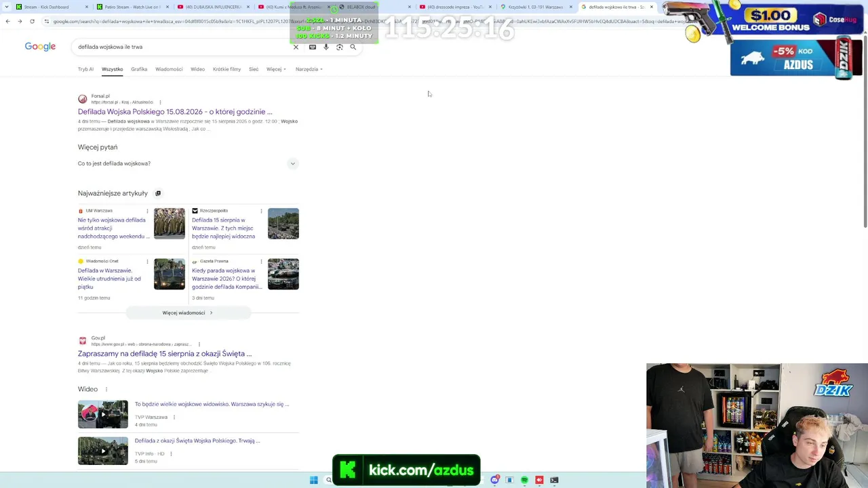The height and width of the screenshot is (488, 868).
Task: Open more options for the Forsal.pl result
Action: click(x=160, y=102)
